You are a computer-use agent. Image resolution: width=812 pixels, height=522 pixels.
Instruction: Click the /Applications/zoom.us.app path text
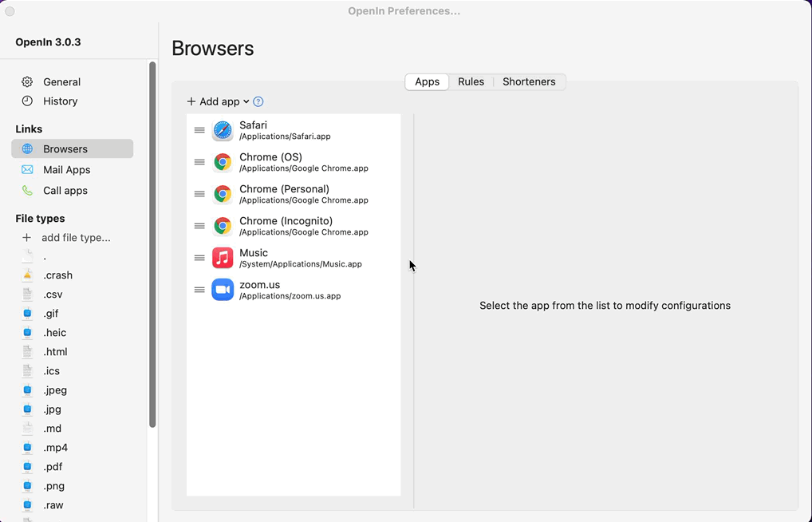(x=290, y=296)
